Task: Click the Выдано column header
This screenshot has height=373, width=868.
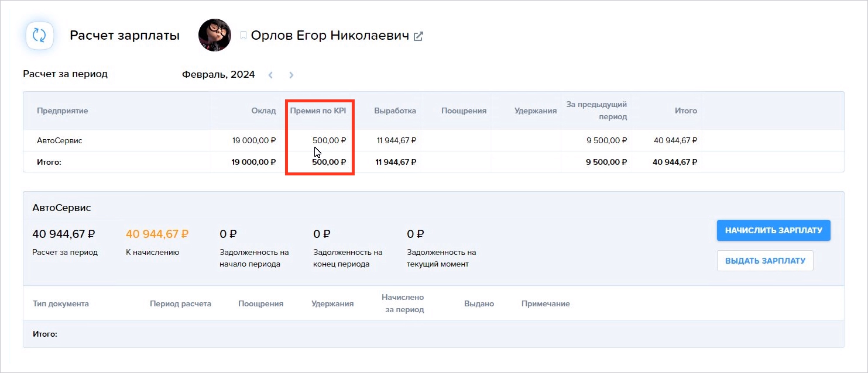Action: (x=479, y=303)
